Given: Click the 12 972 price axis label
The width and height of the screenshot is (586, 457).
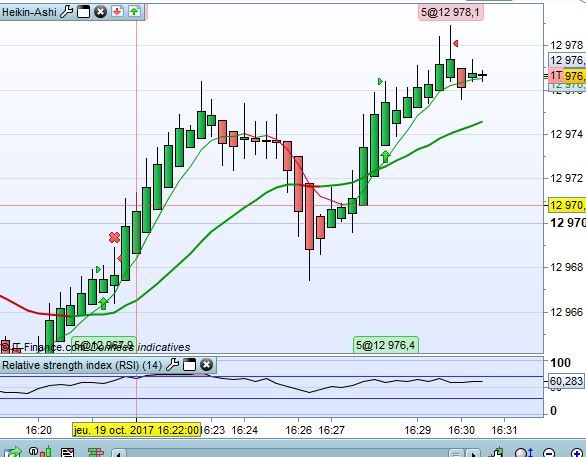Looking at the screenshot, I should pyautogui.click(x=566, y=178).
